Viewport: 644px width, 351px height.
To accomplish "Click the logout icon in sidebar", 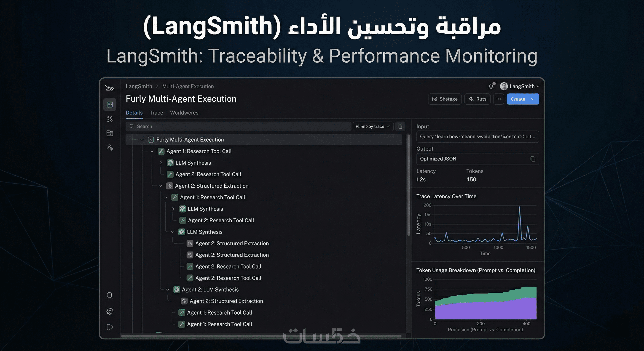I will (x=110, y=327).
